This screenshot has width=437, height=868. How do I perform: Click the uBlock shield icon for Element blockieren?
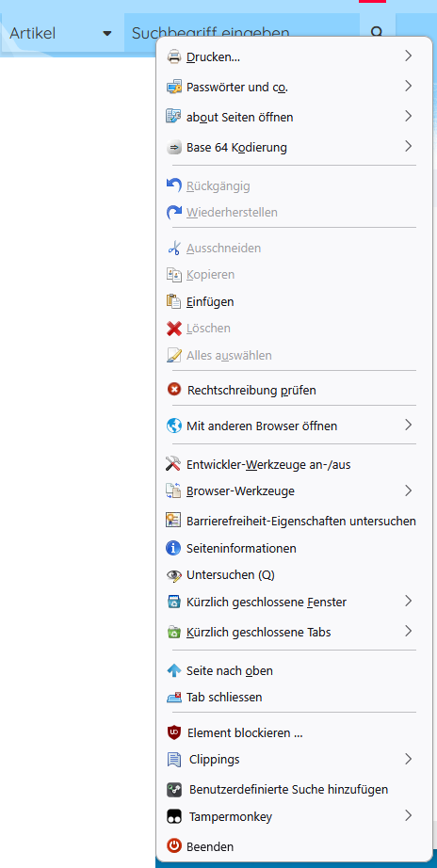[x=174, y=733]
